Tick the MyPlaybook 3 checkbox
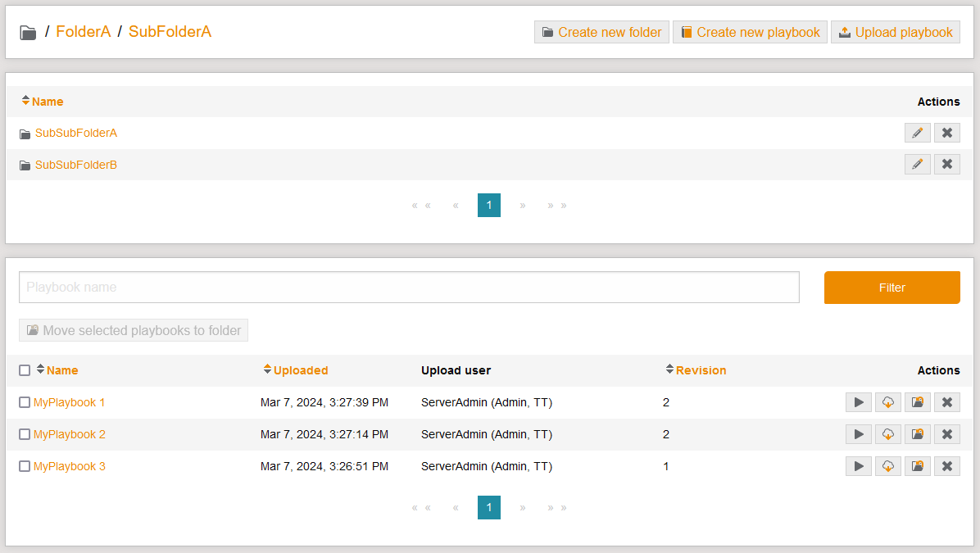This screenshot has width=980, height=553. [x=25, y=466]
